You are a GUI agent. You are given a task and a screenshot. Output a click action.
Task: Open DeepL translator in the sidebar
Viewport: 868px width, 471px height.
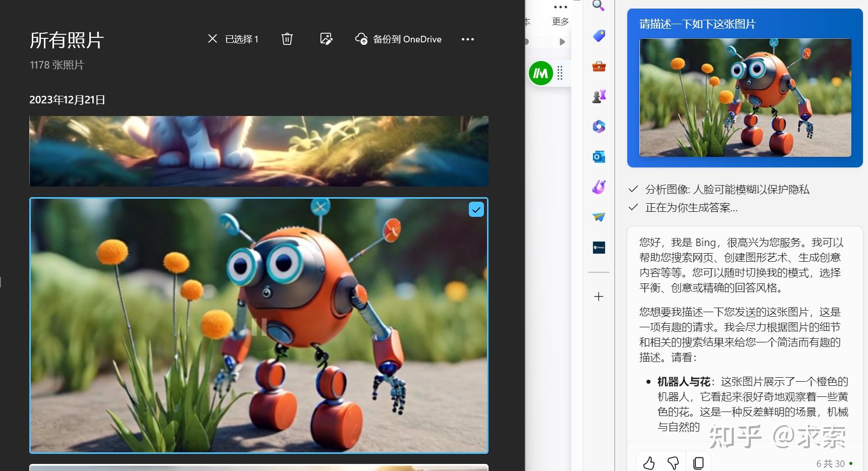(x=599, y=248)
